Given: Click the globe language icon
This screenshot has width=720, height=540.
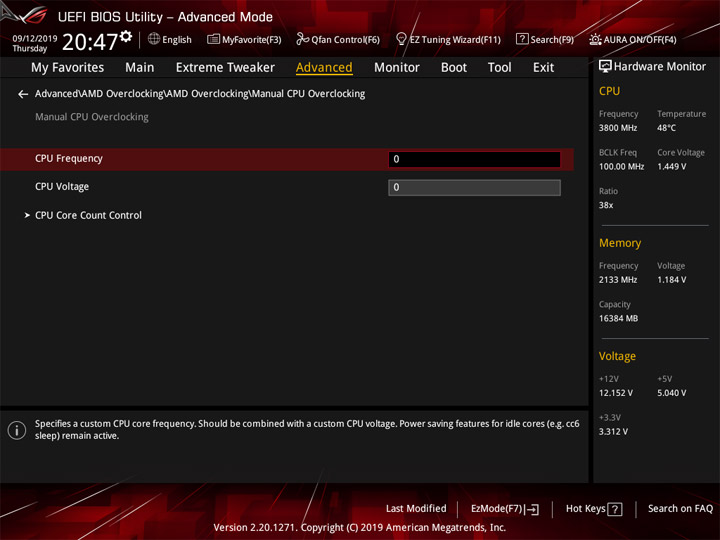Looking at the screenshot, I should tap(154, 39).
